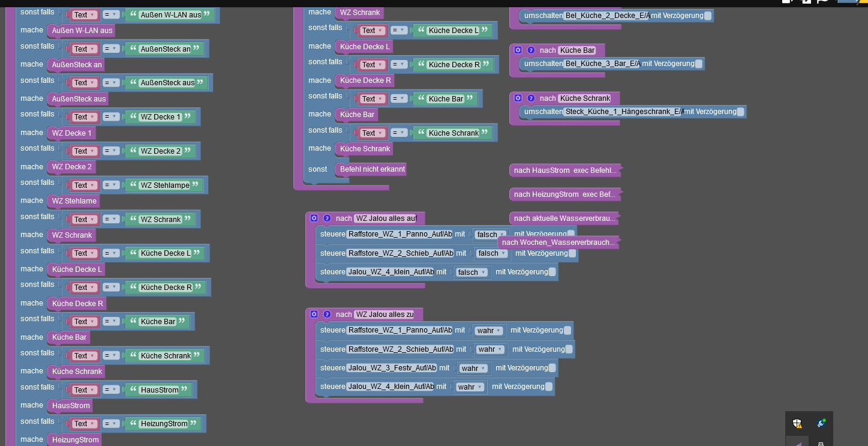Enable delay for Jalou_WZ_3_Festv_Auf/Ab

552,368
